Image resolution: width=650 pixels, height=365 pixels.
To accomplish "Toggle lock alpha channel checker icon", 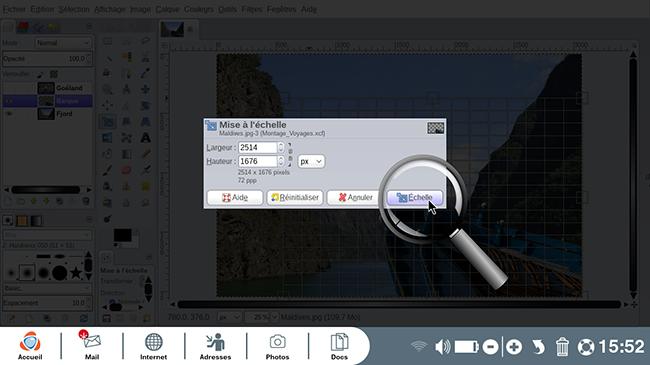I will tap(53, 74).
